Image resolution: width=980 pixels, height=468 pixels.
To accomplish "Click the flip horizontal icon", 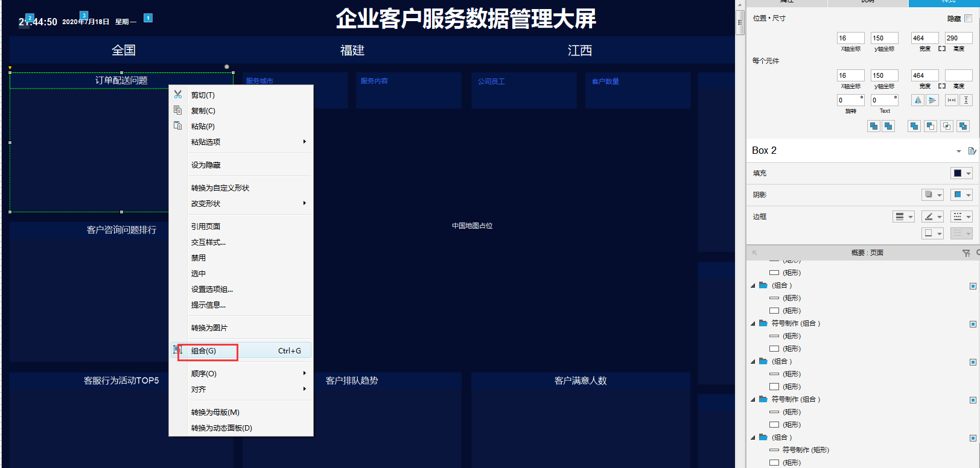I will coord(918,100).
